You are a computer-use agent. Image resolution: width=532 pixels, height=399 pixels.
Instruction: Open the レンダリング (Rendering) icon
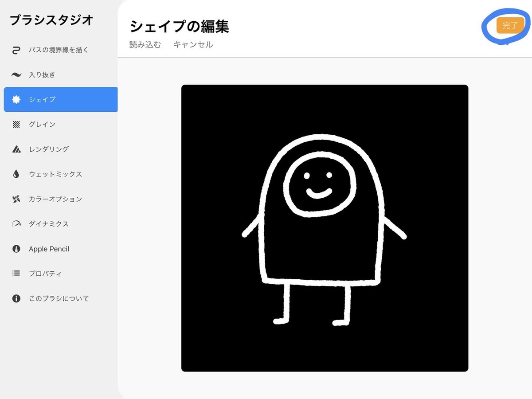pyautogui.click(x=16, y=149)
